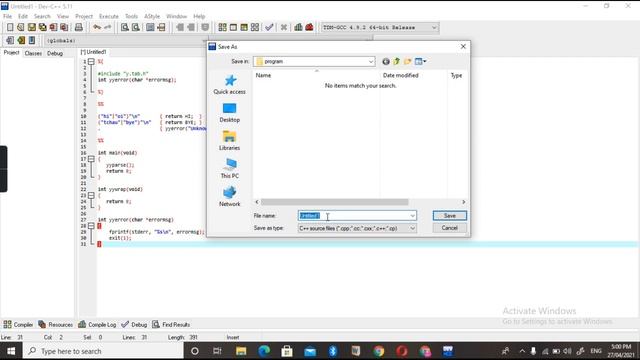Open the AStyle menu
640x360 pixels.
[152, 16]
